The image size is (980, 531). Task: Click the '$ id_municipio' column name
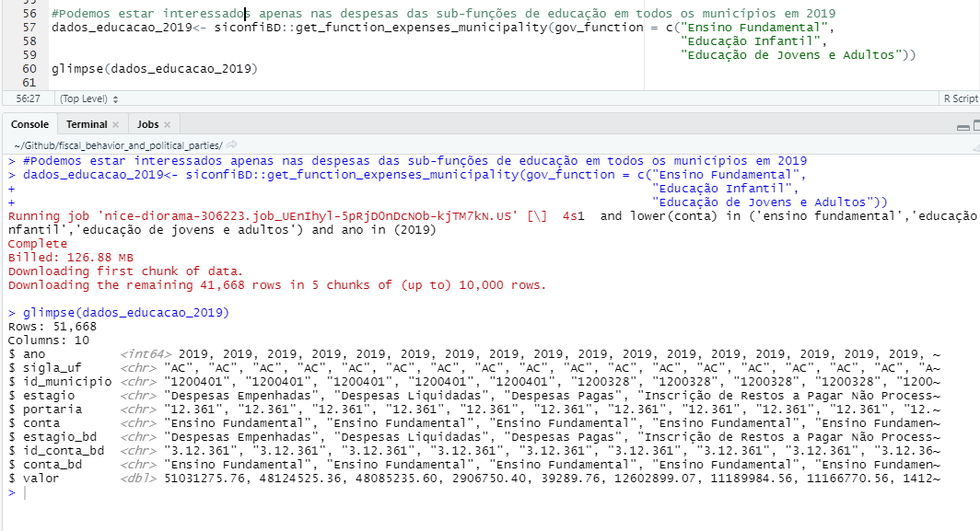pos(60,382)
